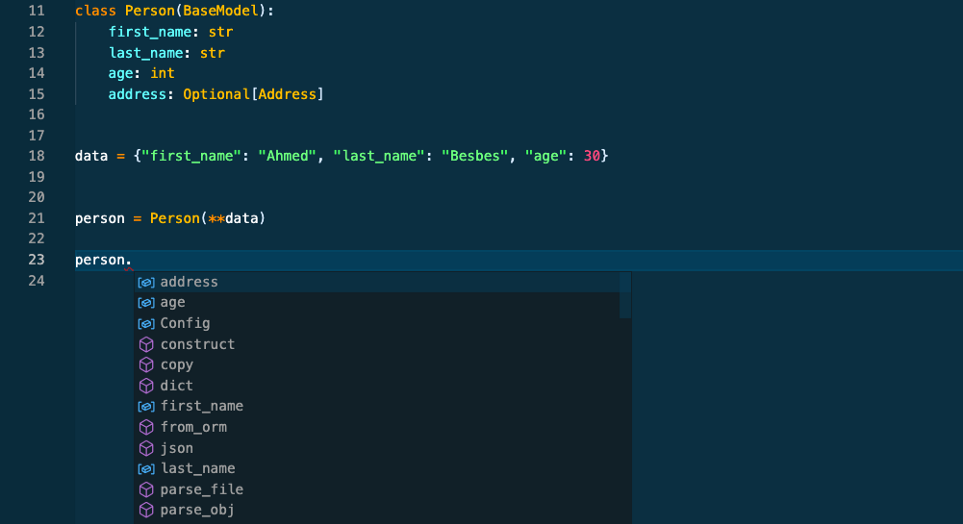Click the method cube icon beside parse_obj

[x=146, y=510]
